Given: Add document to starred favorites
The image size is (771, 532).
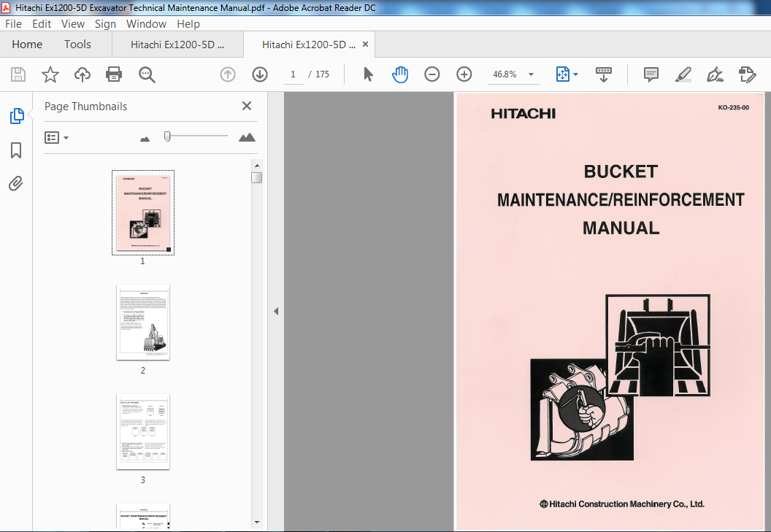Looking at the screenshot, I should coord(50,74).
